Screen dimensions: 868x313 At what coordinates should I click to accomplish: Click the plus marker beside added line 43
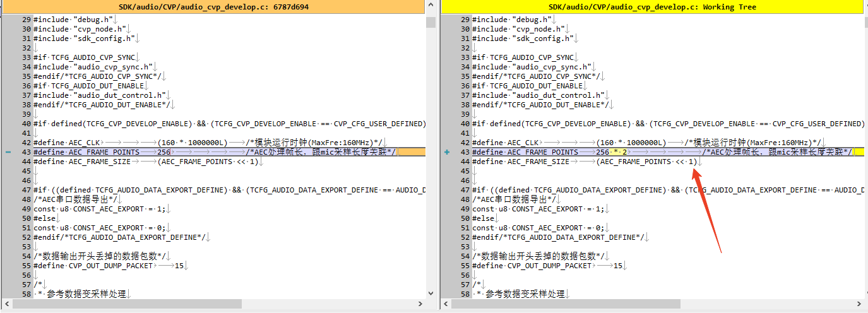click(447, 153)
